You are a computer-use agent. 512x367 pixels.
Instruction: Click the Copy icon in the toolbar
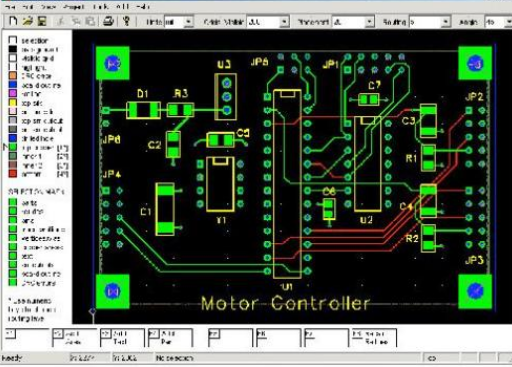76,21
